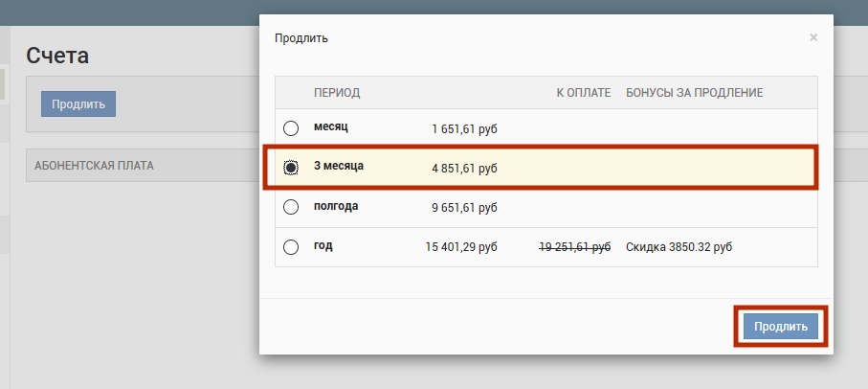Click the 4 851,61 руб price
The width and height of the screenshot is (868, 389).
[464, 168]
